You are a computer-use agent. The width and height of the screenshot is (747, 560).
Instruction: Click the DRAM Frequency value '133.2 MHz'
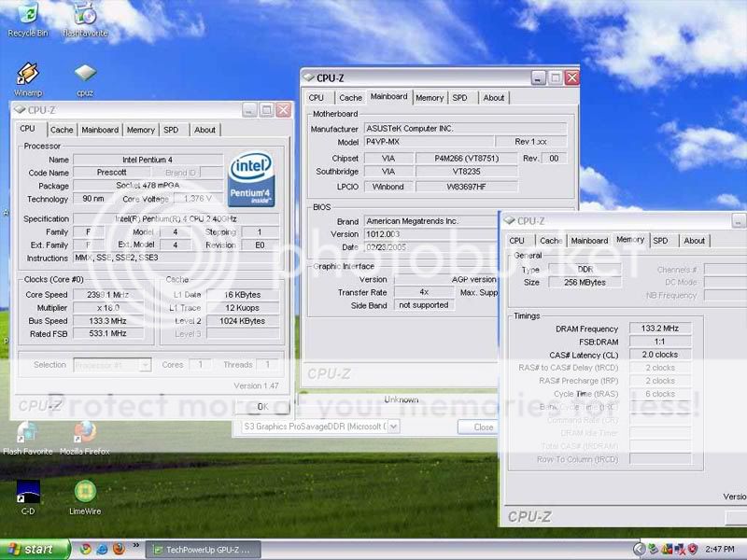(660, 329)
